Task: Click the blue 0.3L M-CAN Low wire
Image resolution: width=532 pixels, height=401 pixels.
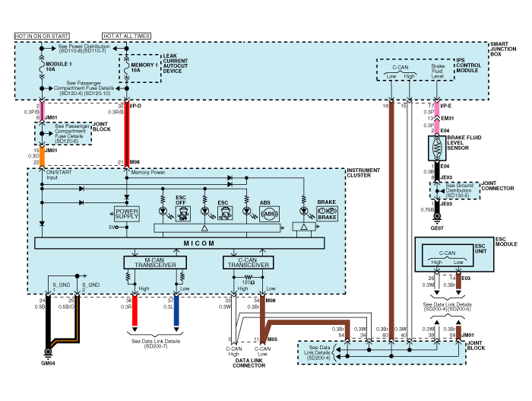Action: [x=176, y=310]
